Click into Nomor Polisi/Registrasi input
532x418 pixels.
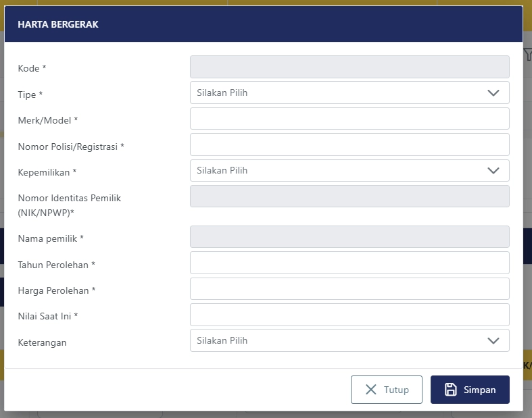[349, 145]
